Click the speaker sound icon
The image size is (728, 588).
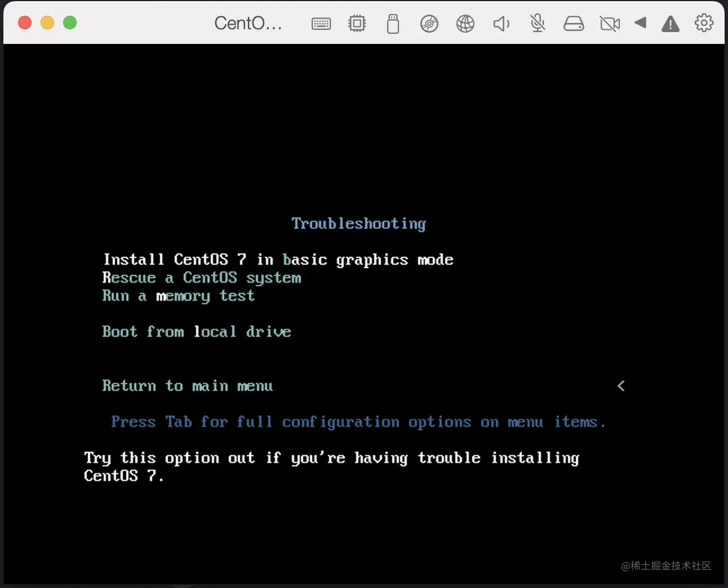[501, 24]
